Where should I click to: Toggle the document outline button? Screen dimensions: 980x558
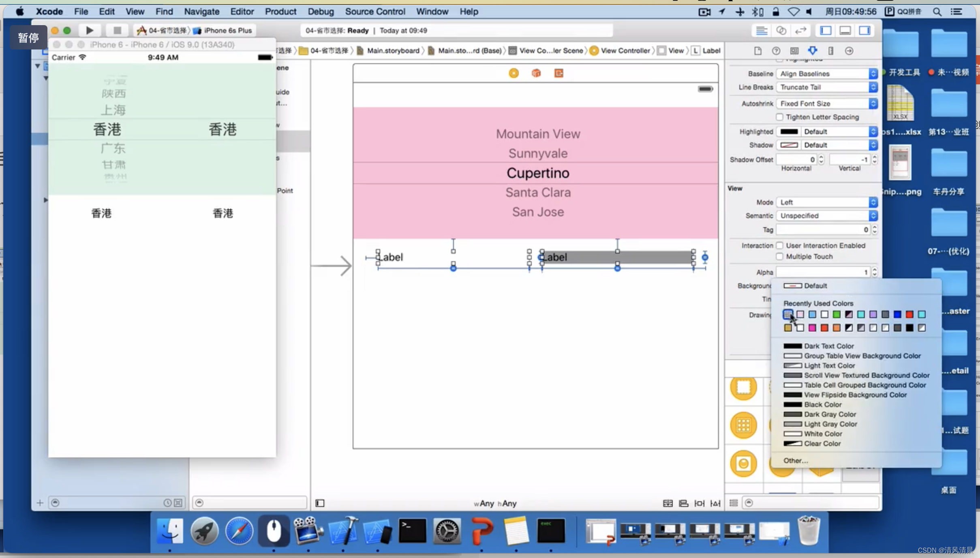tap(320, 503)
